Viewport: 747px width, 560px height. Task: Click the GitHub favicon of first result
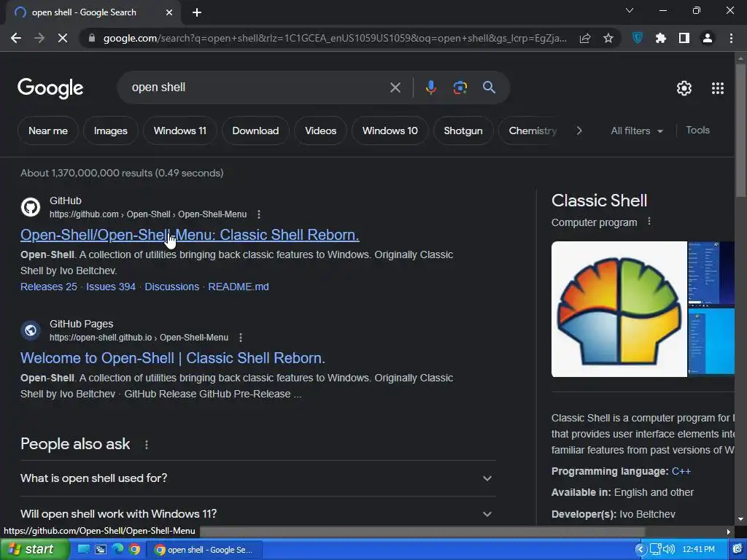pos(31,207)
